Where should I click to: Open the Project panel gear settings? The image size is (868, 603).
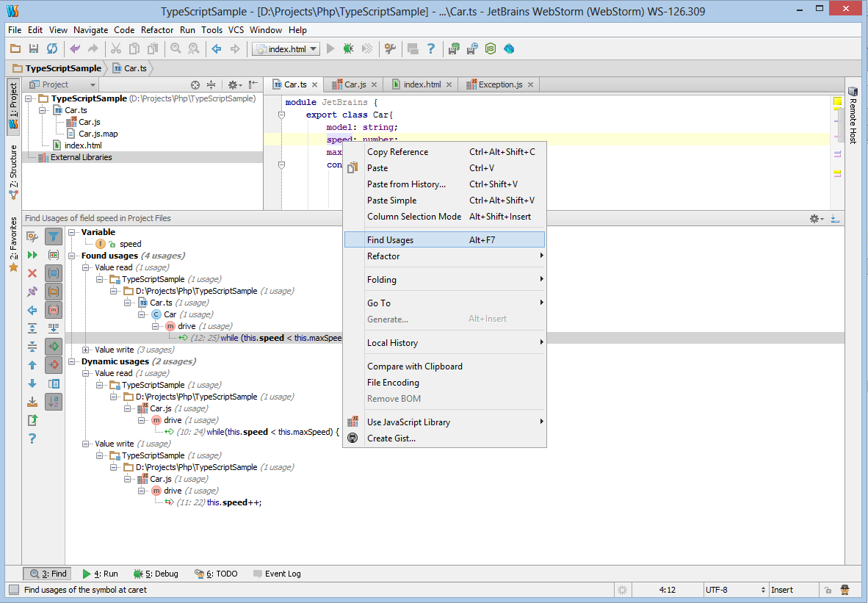click(x=235, y=84)
